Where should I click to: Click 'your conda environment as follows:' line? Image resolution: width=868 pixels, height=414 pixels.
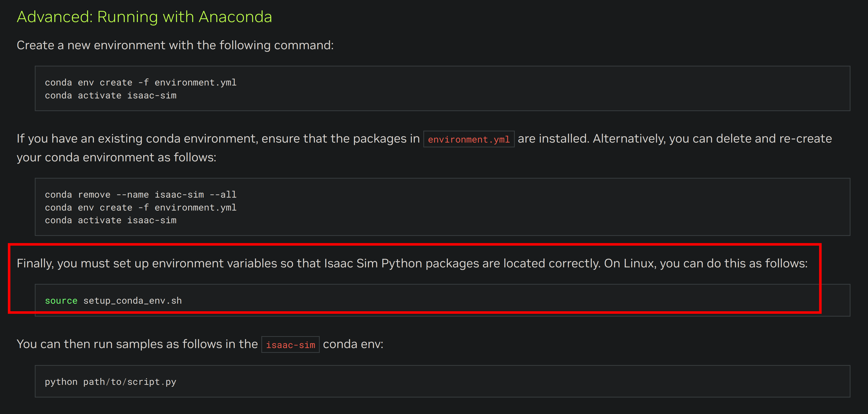pos(116,158)
